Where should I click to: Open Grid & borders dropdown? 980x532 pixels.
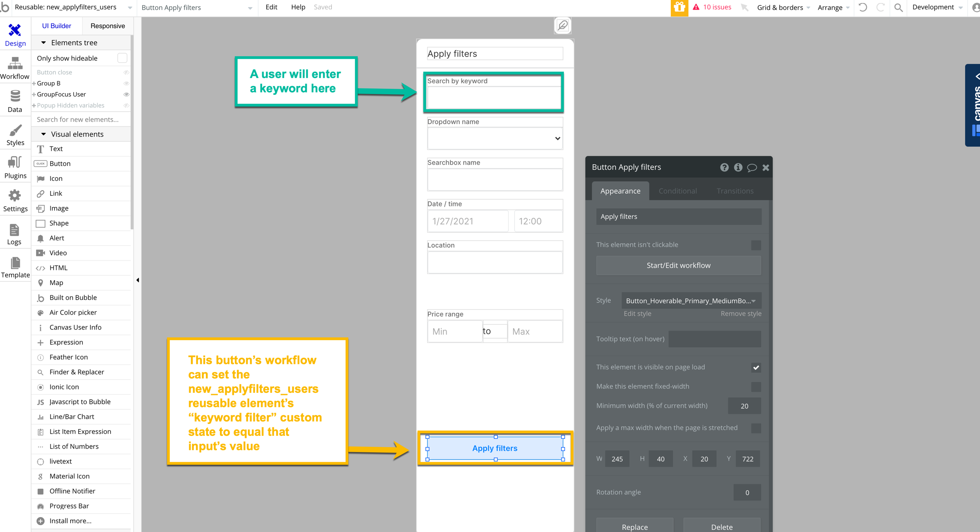pos(783,7)
